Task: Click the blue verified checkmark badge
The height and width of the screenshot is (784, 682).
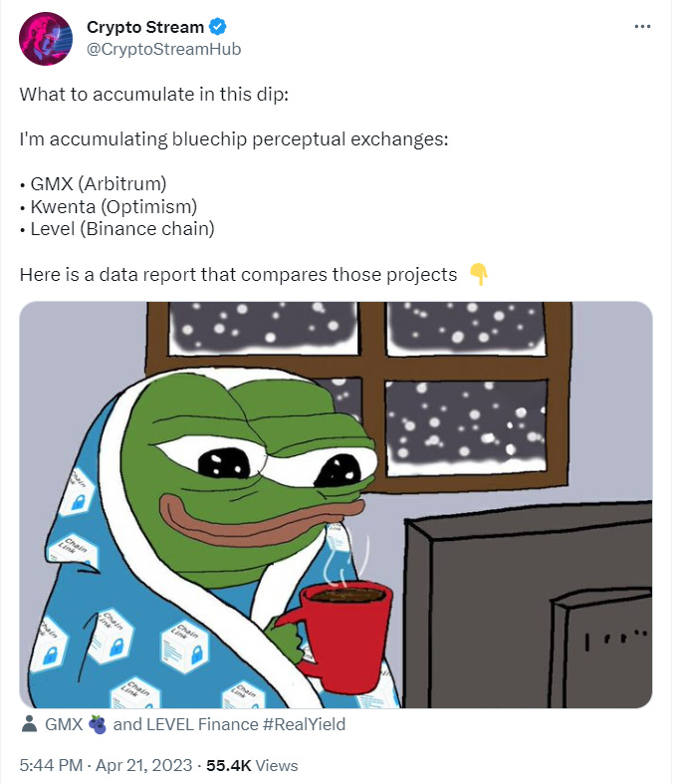Action: (217, 27)
